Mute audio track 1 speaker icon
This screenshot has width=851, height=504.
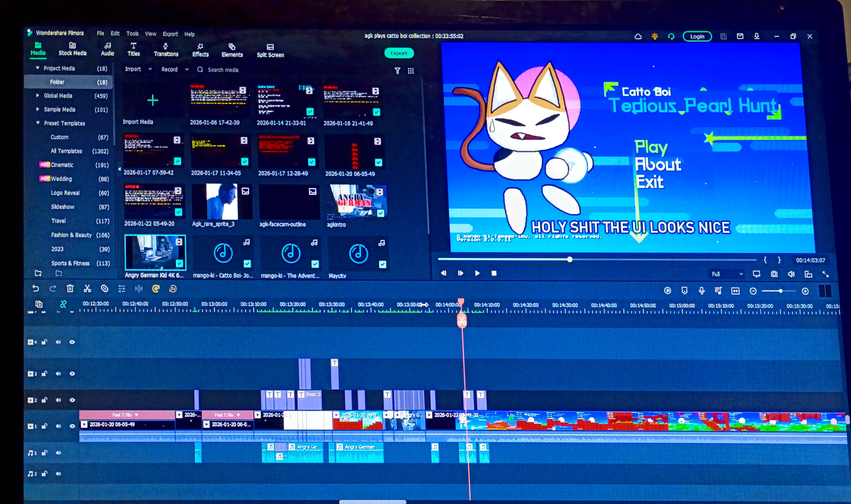58,453
